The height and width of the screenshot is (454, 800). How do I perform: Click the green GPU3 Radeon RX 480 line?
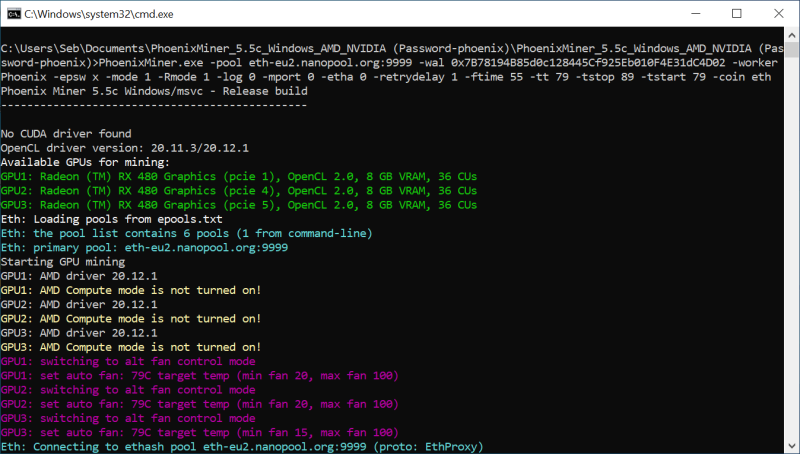tap(239, 205)
